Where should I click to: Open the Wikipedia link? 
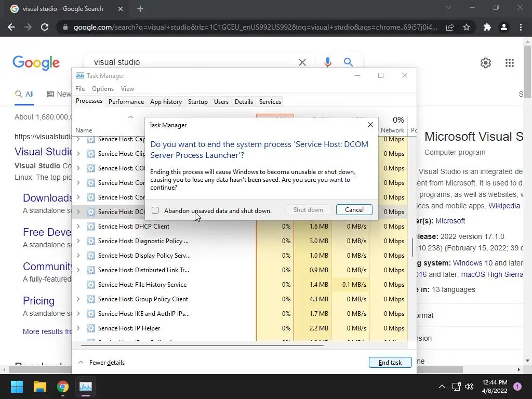click(504, 206)
